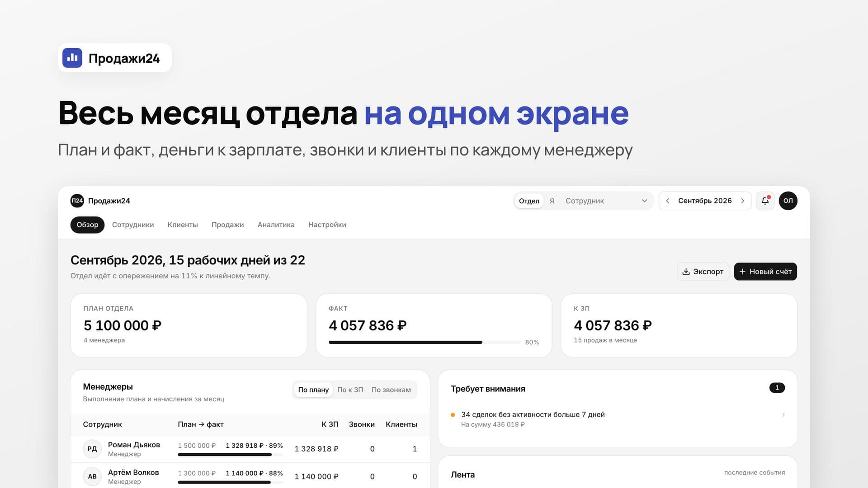868x488 pixels.
Task: Open the Настройки tab
Action: [x=327, y=225]
